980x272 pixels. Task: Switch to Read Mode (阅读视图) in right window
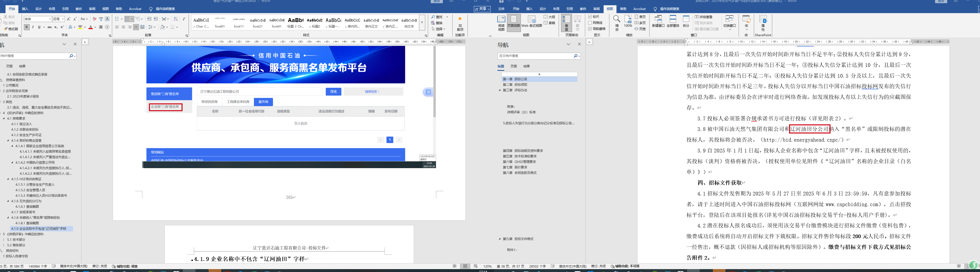coord(501,23)
